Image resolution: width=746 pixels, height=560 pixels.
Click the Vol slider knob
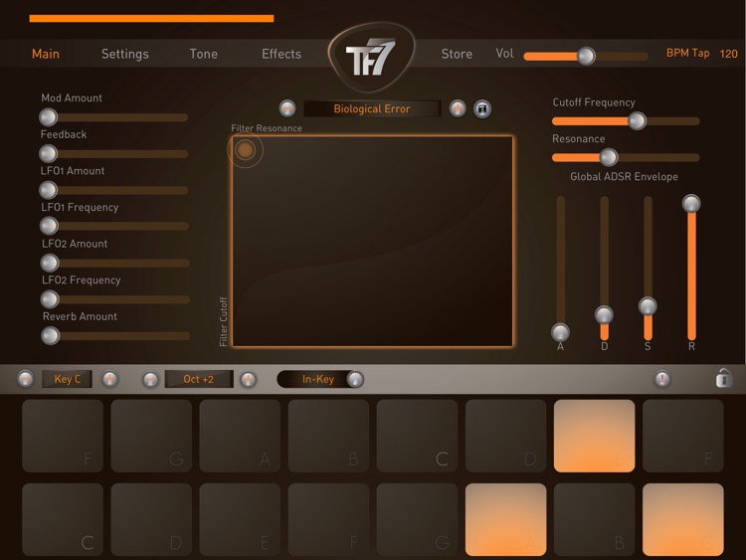click(x=586, y=56)
